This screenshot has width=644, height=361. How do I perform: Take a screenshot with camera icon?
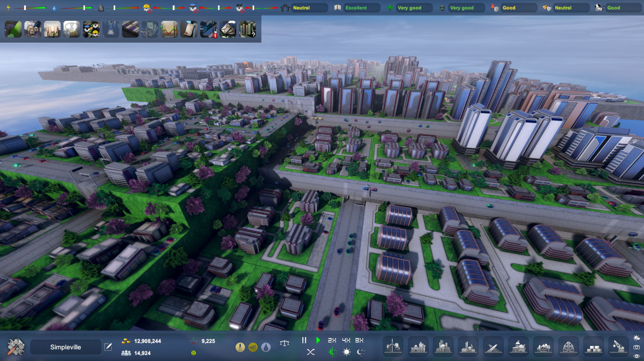point(636,347)
